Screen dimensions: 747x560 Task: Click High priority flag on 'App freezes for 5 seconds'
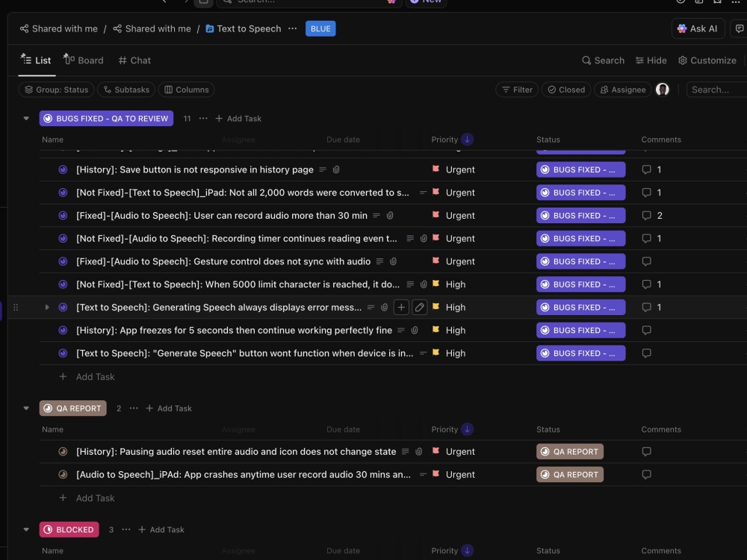click(436, 329)
